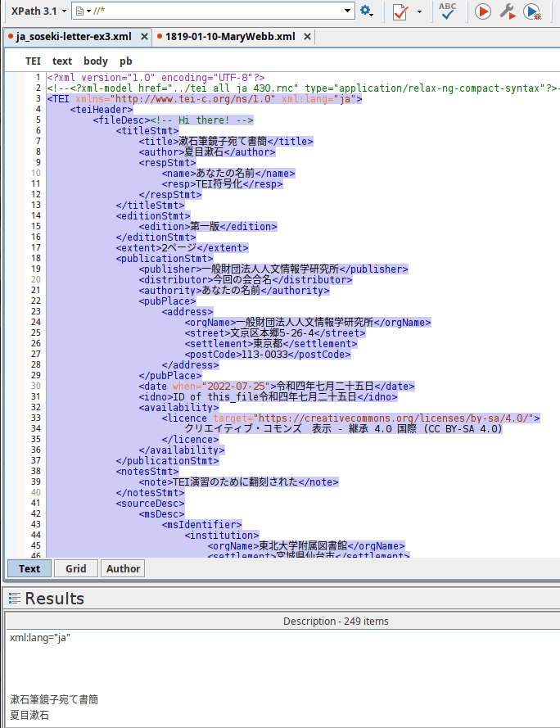Image resolution: width=560 pixels, height=728 pixels.
Task: Click the note TEI演習のために翻刻された element
Action: (239, 482)
